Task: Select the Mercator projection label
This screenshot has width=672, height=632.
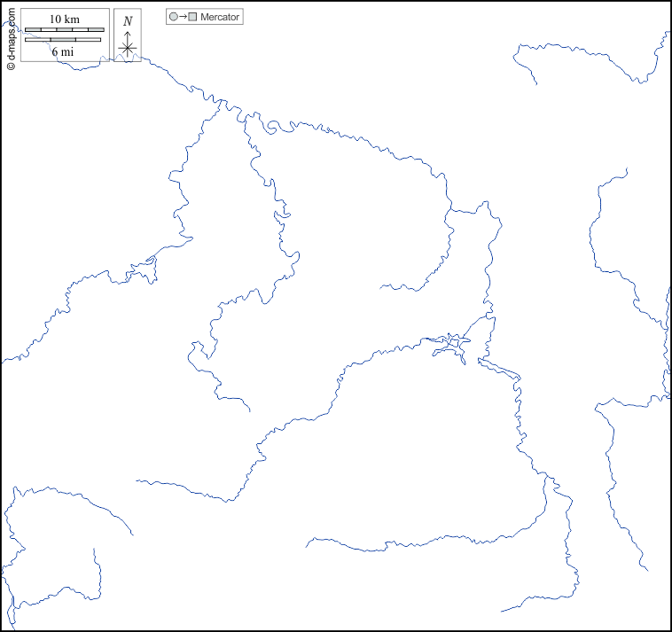Action: click(x=220, y=17)
